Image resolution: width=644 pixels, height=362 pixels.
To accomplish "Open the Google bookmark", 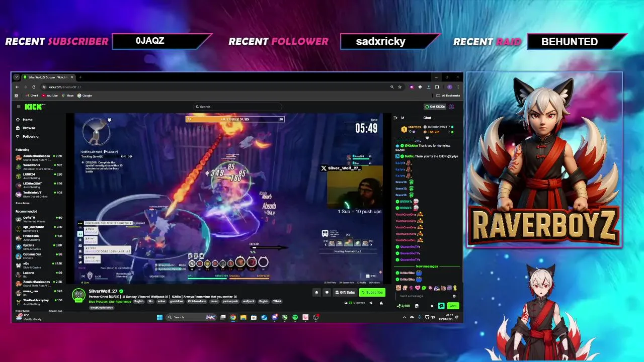I will [x=85, y=96].
